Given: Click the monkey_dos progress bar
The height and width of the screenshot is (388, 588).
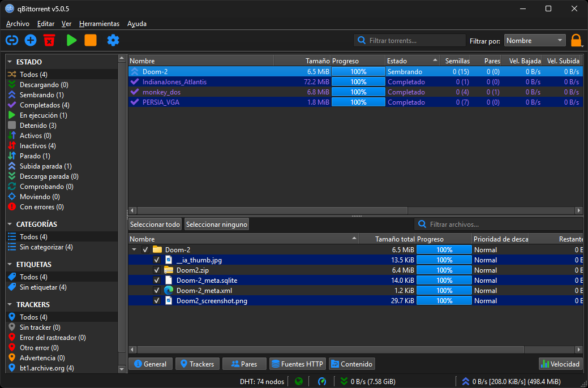Looking at the screenshot, I should tap(358, 92).
